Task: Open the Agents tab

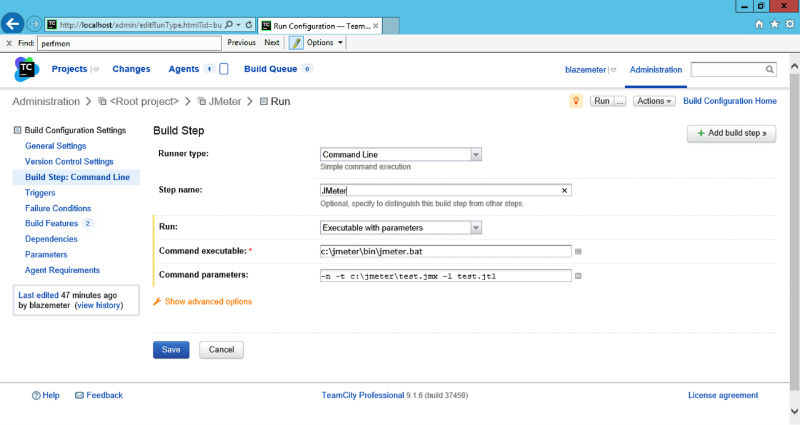Action: [x=184, y=69]
